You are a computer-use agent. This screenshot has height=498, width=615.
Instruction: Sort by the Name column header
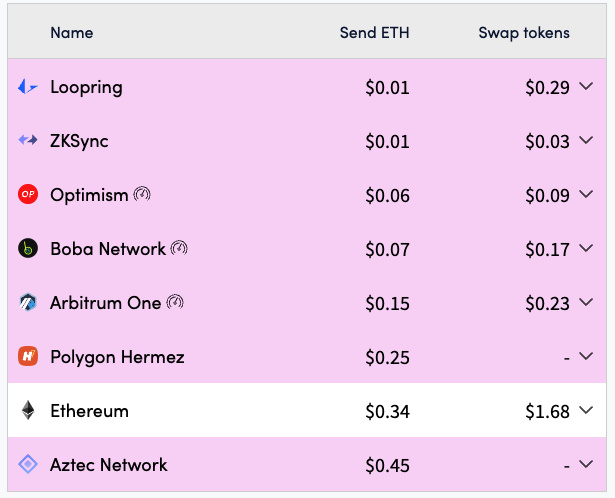(x=72, y=33)
